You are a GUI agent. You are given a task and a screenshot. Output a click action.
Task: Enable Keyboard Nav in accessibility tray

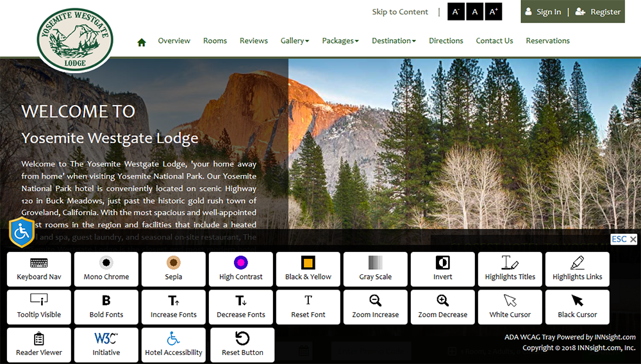(x=39, y=269)
